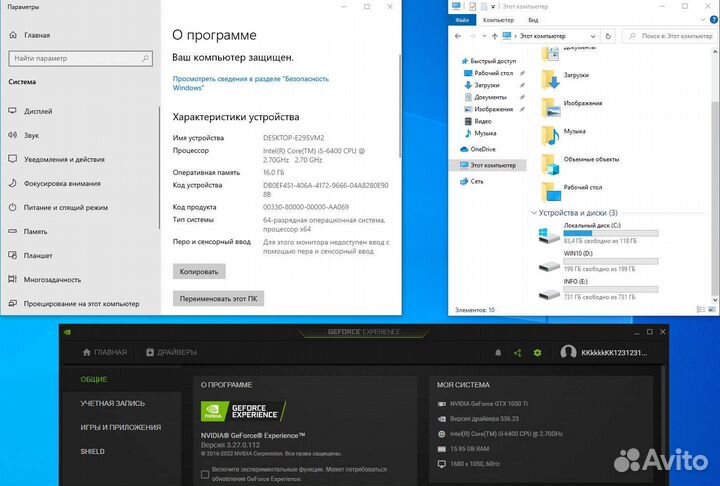The height and width of the screenshot is (486, 720).
Task: Collapse the Устройства и диски group
Action: pyautogui.click(x=531, y=213)
